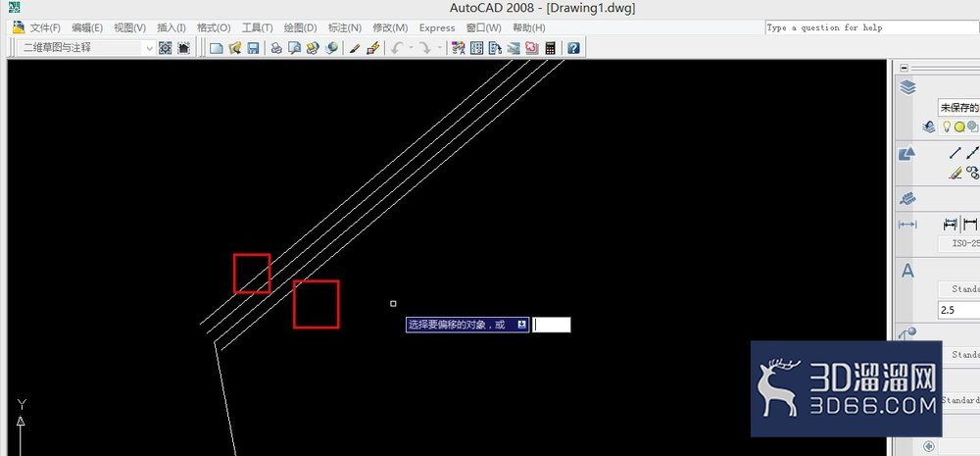Click the 2D Draw panel icon
The image size is (980, 456).
[x=906, y=153]
